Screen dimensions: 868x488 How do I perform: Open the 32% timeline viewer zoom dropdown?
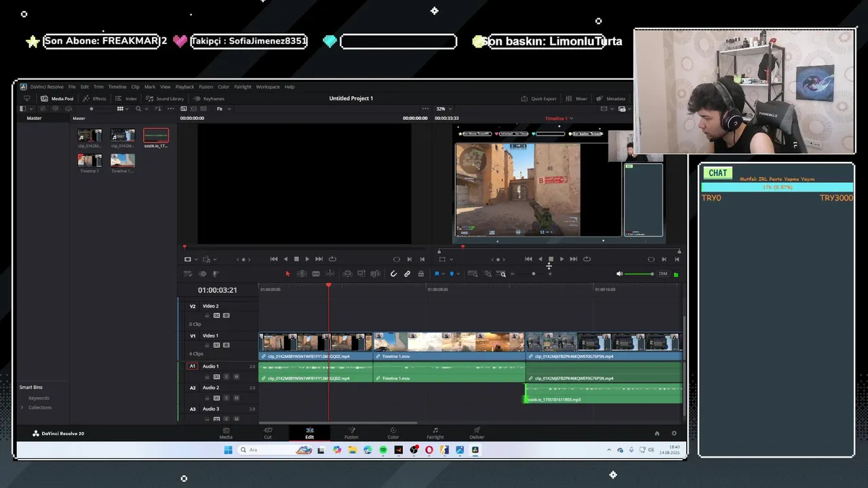click(444, 108)
